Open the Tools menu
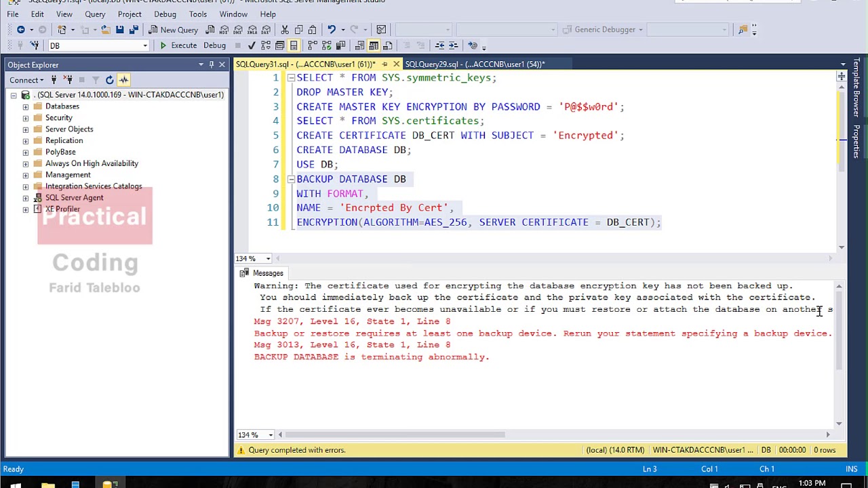The height and width of the screenshot is (488, 868). click(198, 14)
